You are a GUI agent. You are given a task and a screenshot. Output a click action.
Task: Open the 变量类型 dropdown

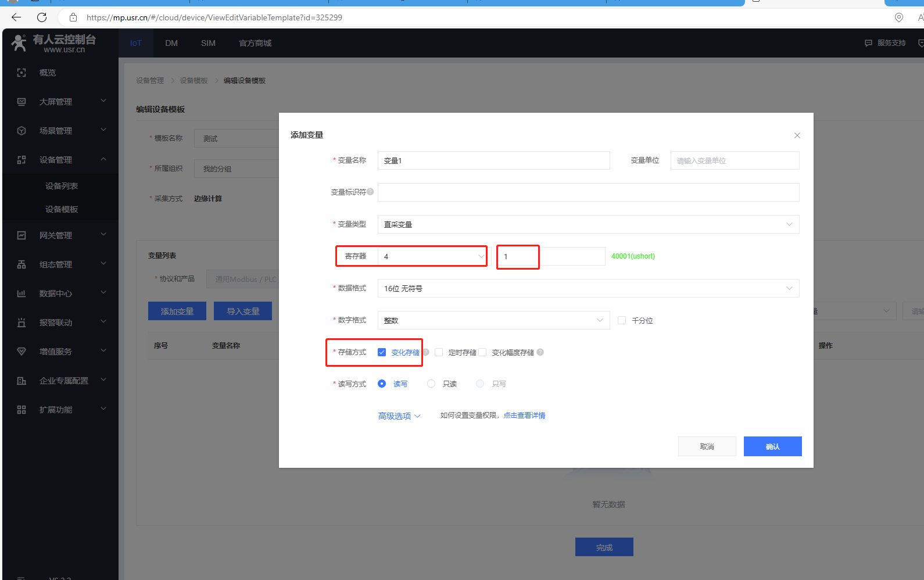[588, 224]
